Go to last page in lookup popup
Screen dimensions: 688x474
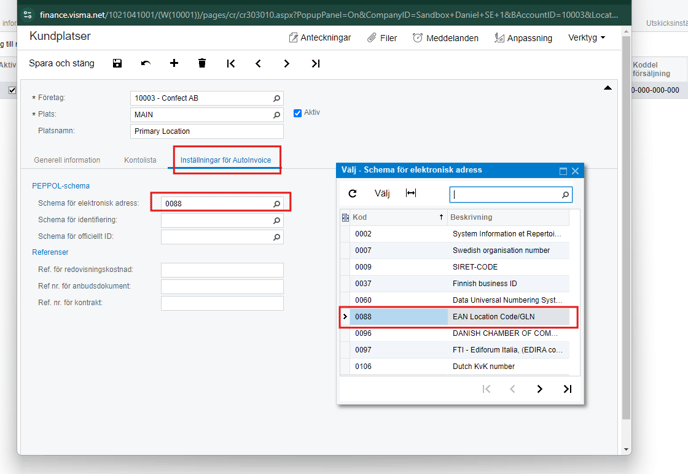(567, 389)
